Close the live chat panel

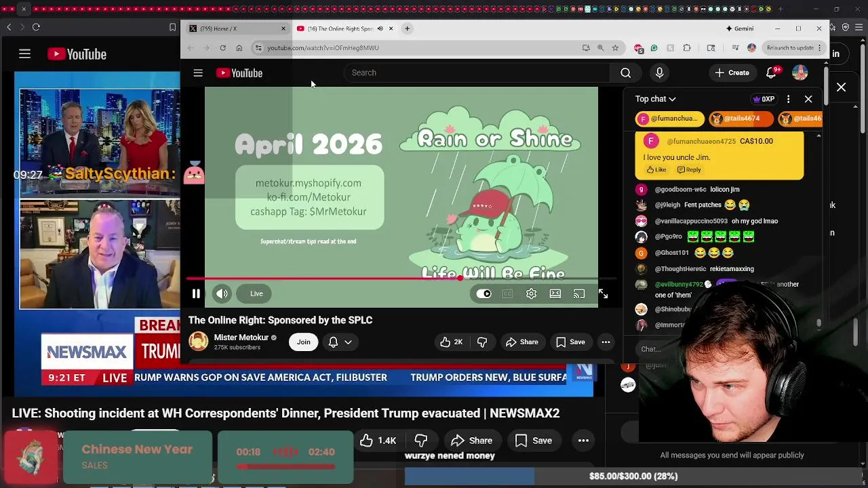[808, 99]
